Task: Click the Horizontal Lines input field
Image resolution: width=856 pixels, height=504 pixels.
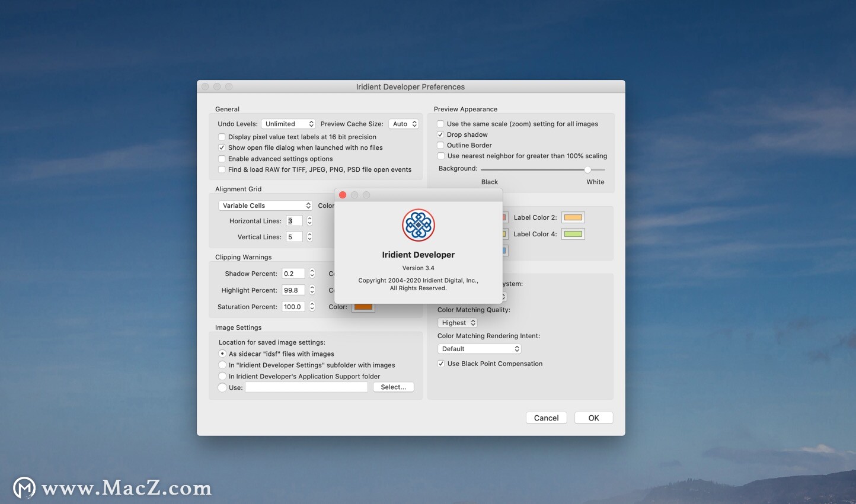Action: pyautogui.click(x=294, y=221)
